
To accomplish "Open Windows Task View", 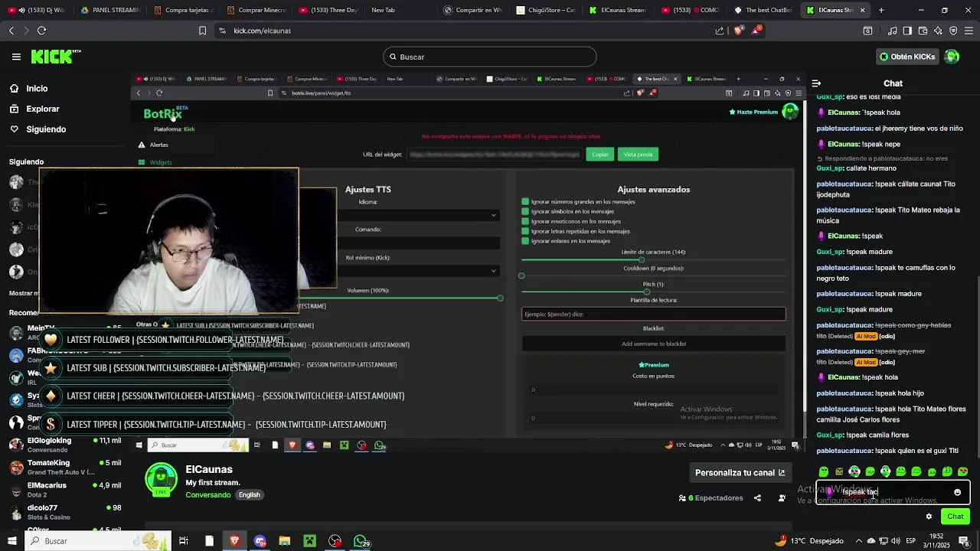I will point(184,541).
